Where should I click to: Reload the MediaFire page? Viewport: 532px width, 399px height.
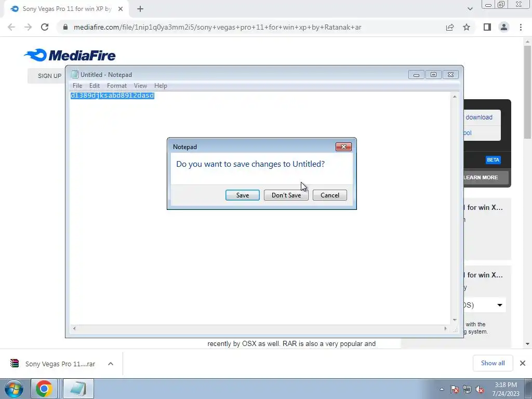tap(45, 27)
